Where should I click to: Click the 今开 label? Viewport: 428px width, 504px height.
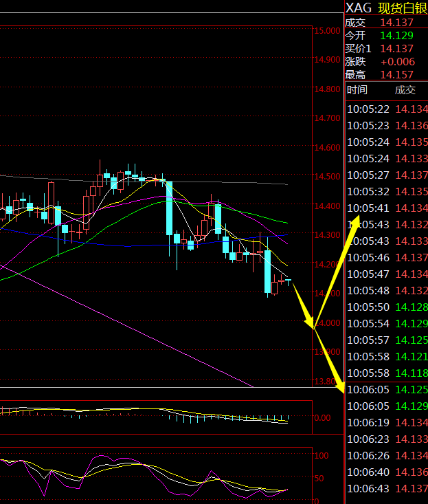coord(355,35)
